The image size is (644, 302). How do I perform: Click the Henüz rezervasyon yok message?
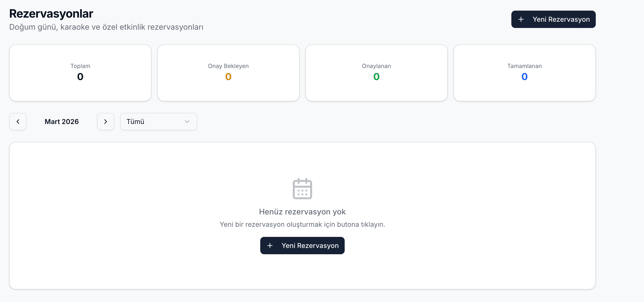302,212
